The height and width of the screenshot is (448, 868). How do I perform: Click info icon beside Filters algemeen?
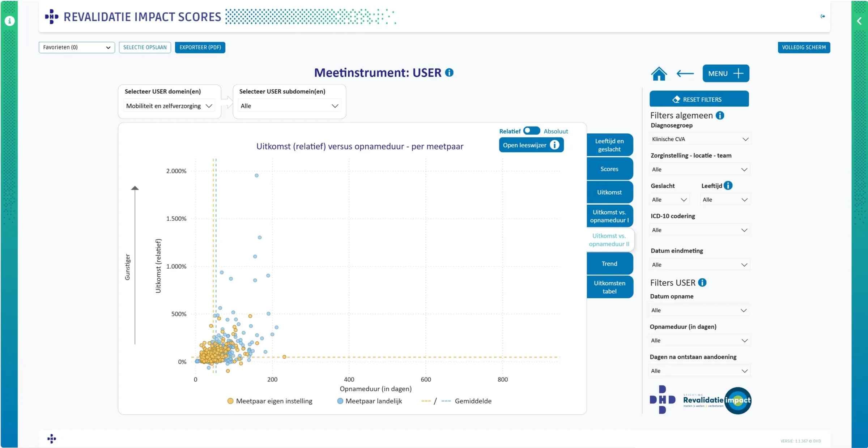[720, 115]
